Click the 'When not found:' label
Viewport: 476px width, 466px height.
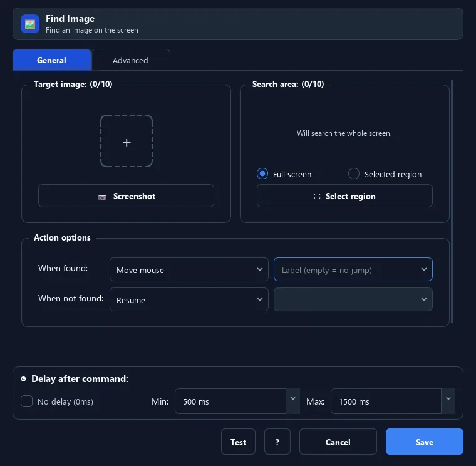tap(71, 298)
